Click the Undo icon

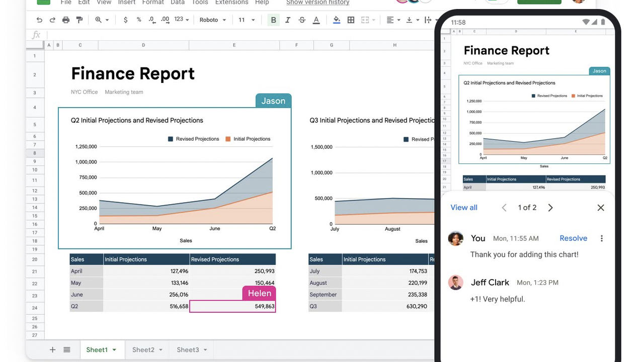(39, 20)
